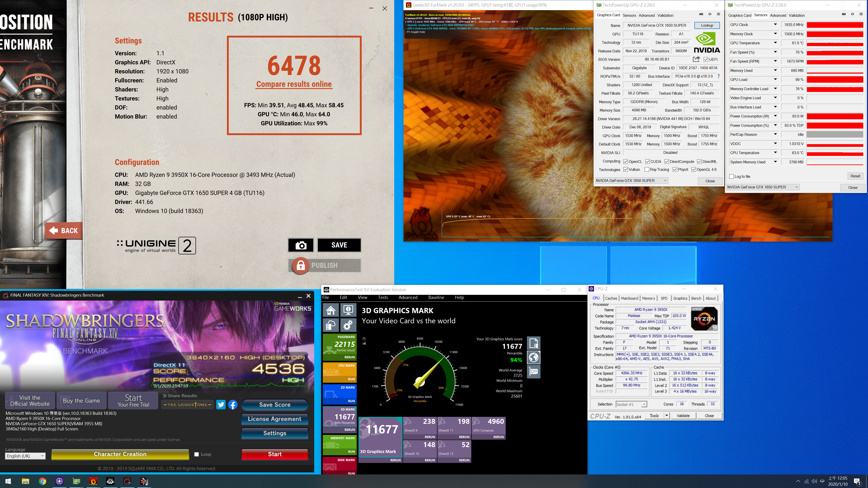868x488 pixels.
Task: Toggle UEFI checkbox in GPU-Z
Action: coord(706,60)
